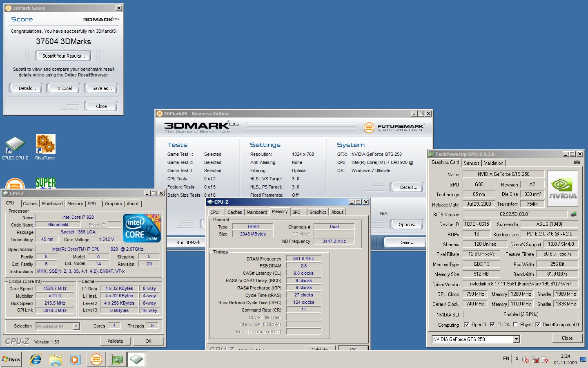Click the Core Speed value 4524.7 MHz

55,289
